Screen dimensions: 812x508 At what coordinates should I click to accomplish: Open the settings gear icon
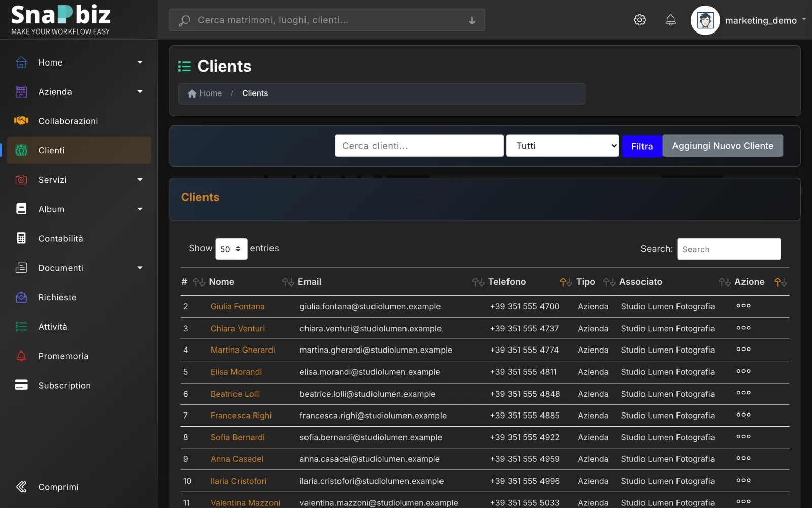coord(639,20)
